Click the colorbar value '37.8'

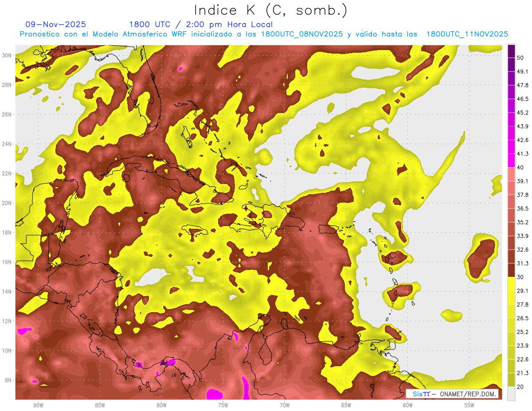pos(523,195)
